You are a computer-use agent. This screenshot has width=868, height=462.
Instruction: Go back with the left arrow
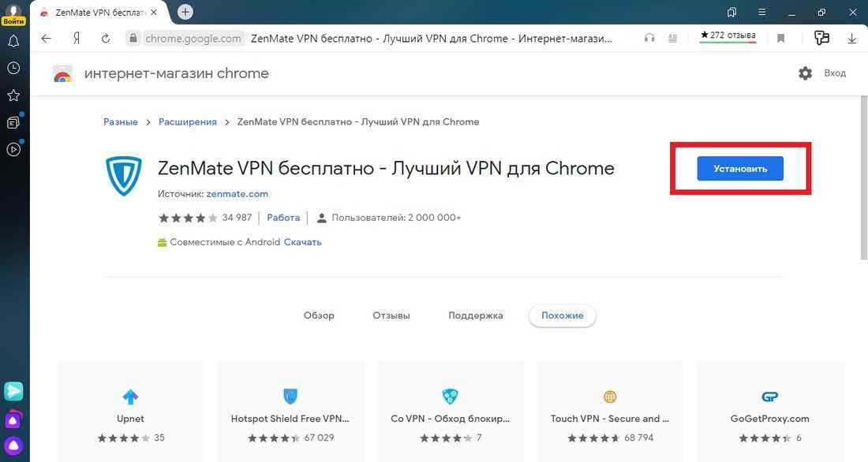[x=46, y=38]
